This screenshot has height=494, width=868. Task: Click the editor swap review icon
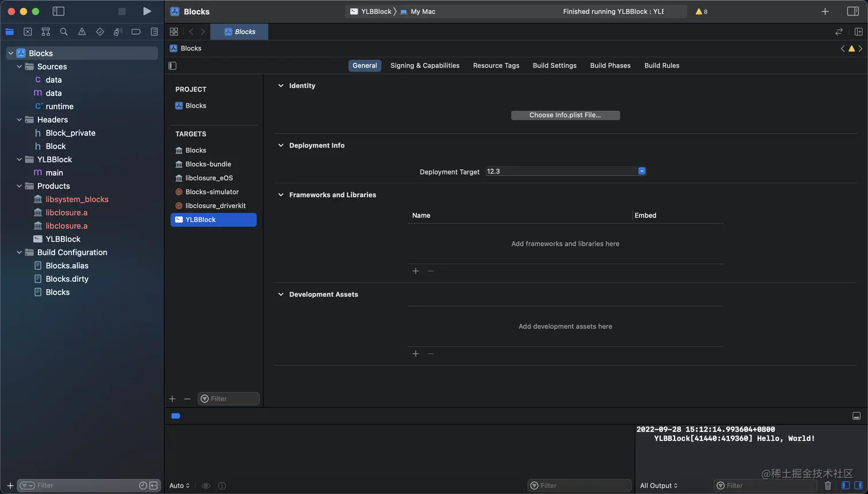(839, 32)
